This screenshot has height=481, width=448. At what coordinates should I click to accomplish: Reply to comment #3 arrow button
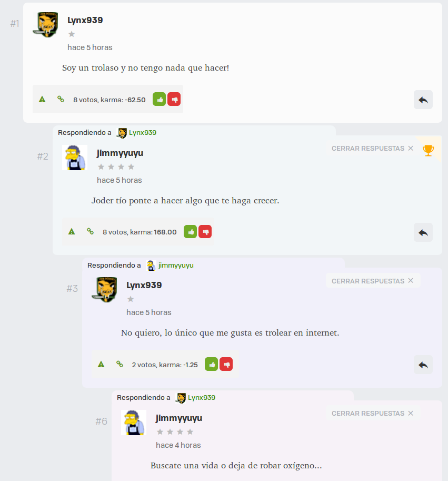pyautogui.click(x=423, y=365)
